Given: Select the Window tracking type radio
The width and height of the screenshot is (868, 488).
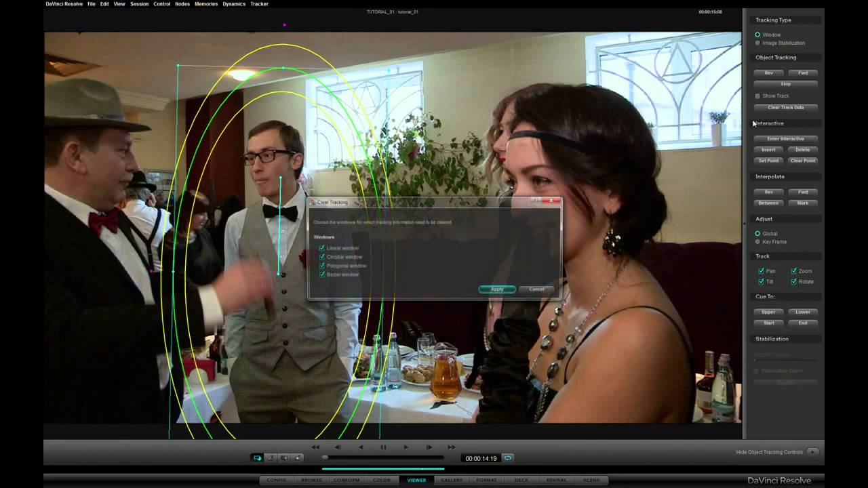Looking at the screenshot, I should [x=757, y=35].
